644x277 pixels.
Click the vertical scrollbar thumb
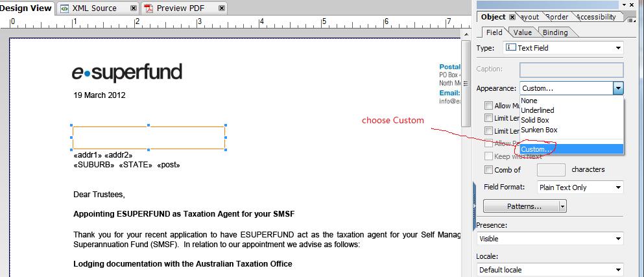(x=466, y=83)
